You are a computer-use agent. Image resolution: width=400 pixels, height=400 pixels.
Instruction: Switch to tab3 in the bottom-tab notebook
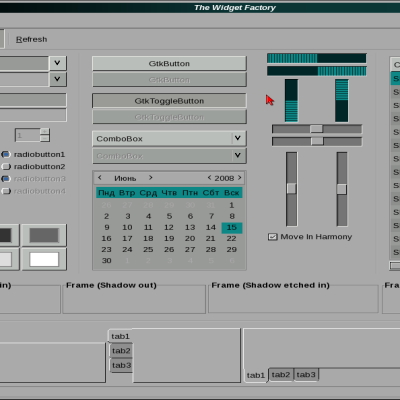point(306,374)
